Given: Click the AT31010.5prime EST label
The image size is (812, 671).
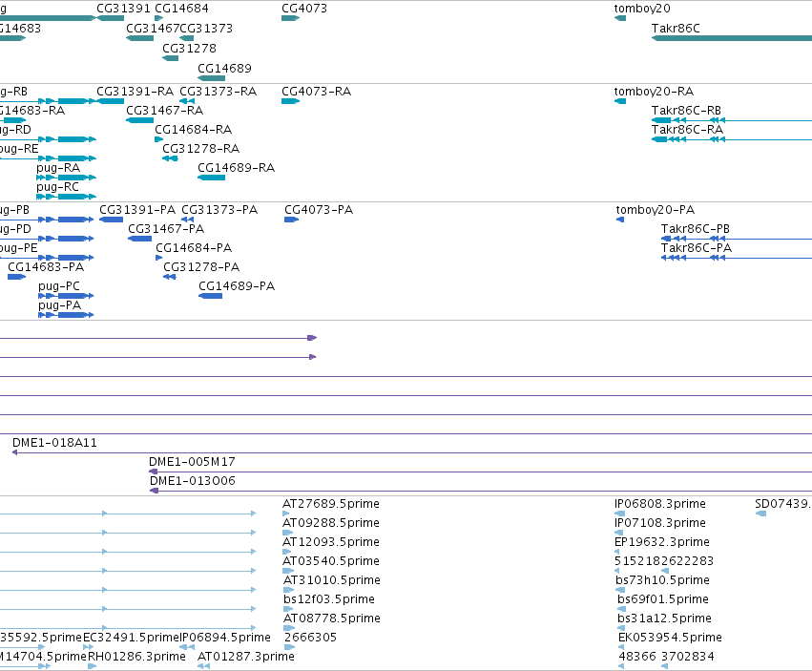Looking at the screenshot, I should point(332,581).
